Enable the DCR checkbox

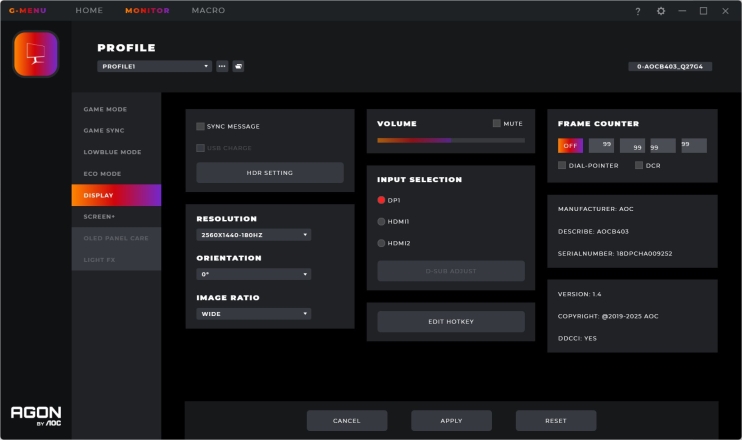(639, 165)
